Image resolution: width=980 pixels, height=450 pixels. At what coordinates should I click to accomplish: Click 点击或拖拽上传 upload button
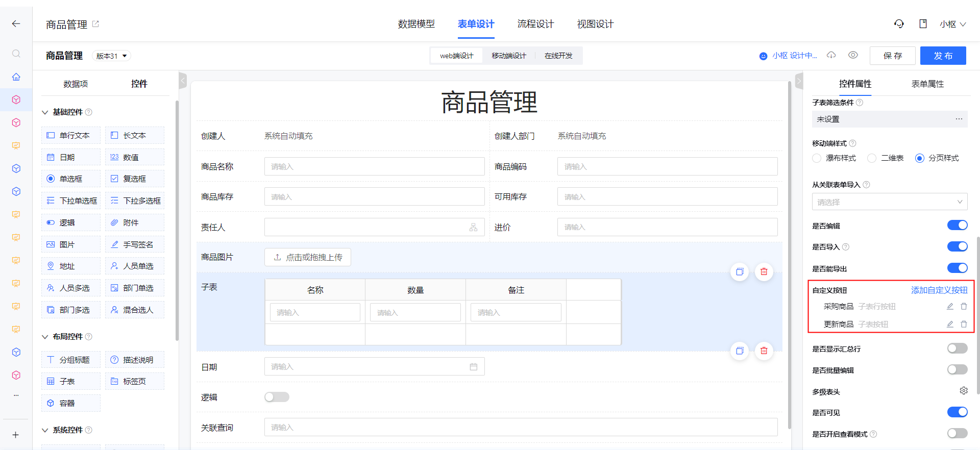point(307,257)
